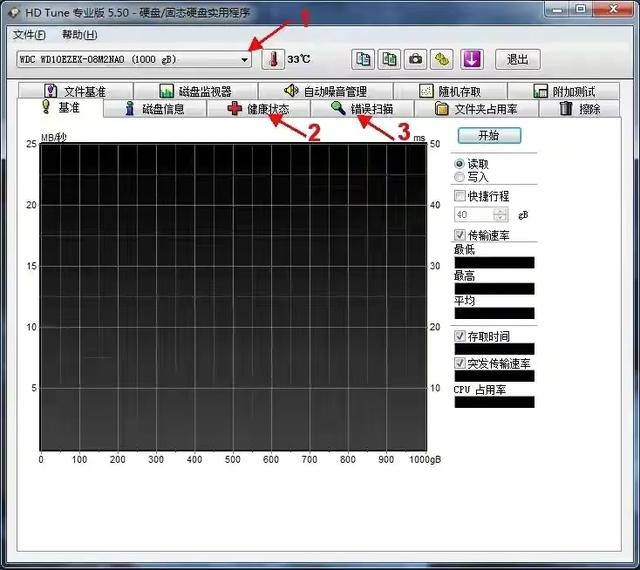This screenshot has width=640, height=570.
Task: Enable the 快捷行程 short stroke checkbox
Action: tap(460, 196)
